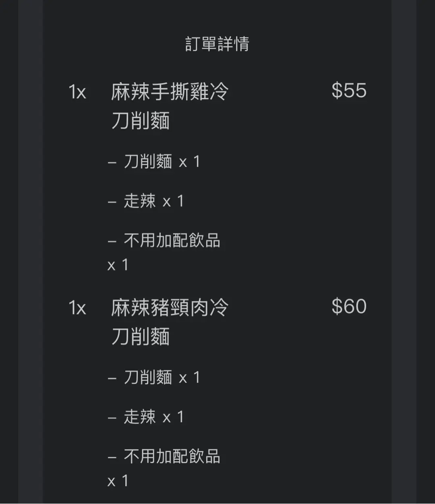Viewport: 435px width, 504px height.
Task: Click the $55 price
Action: [x=349, y=90]
